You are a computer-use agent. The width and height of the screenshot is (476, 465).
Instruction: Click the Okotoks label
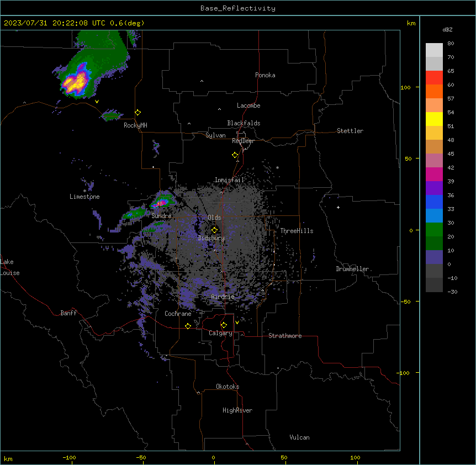[228, 387]
